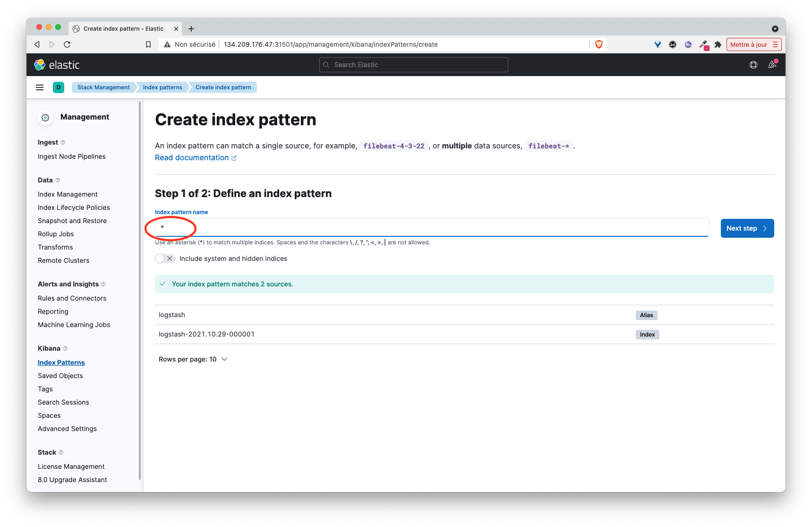Click Mettre à jour update button
The width and height of the screenshot is (812, 527).
[754, 44]
